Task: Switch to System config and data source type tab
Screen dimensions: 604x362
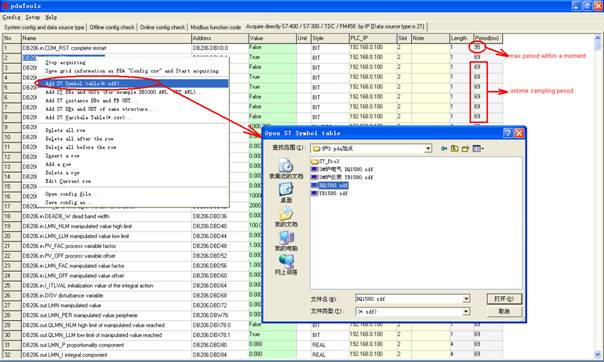Action: point(44,27)
